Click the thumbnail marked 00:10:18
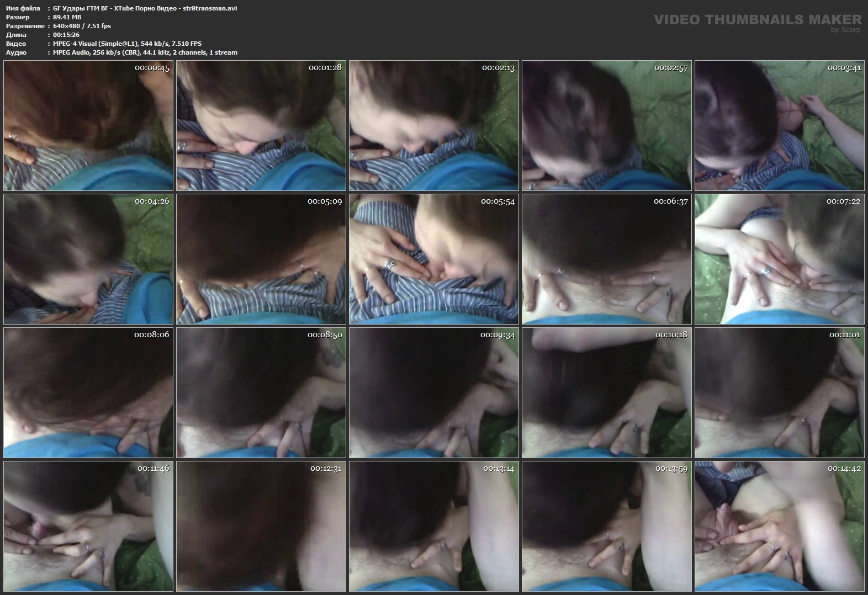This screenshot has width=868, height=595. (607, 393)
